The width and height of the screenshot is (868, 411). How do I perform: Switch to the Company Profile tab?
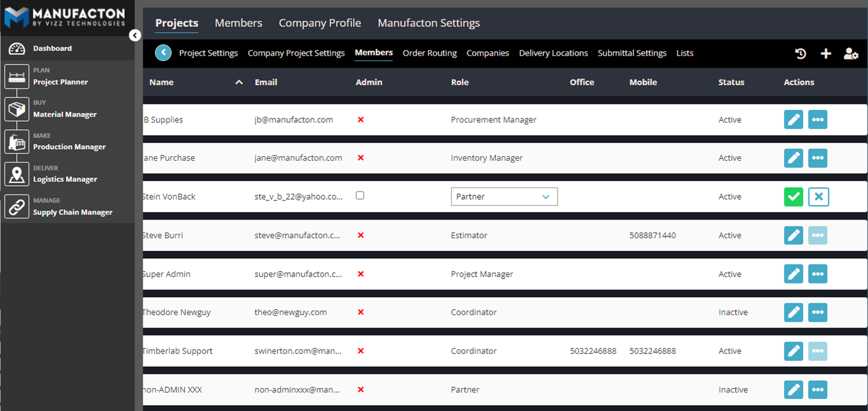[x=319, y=23]
